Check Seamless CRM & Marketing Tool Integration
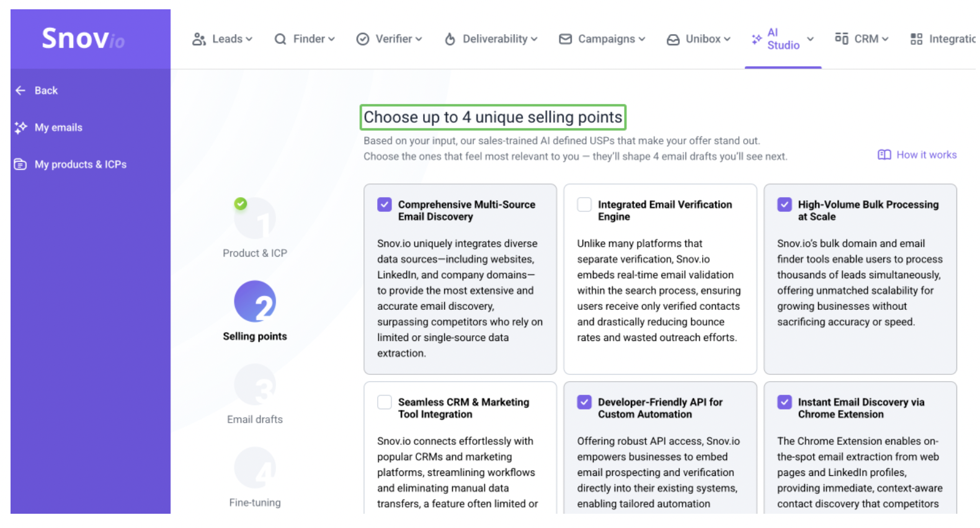The width and height of the screenshot is (980, 528). coord(385,402)
